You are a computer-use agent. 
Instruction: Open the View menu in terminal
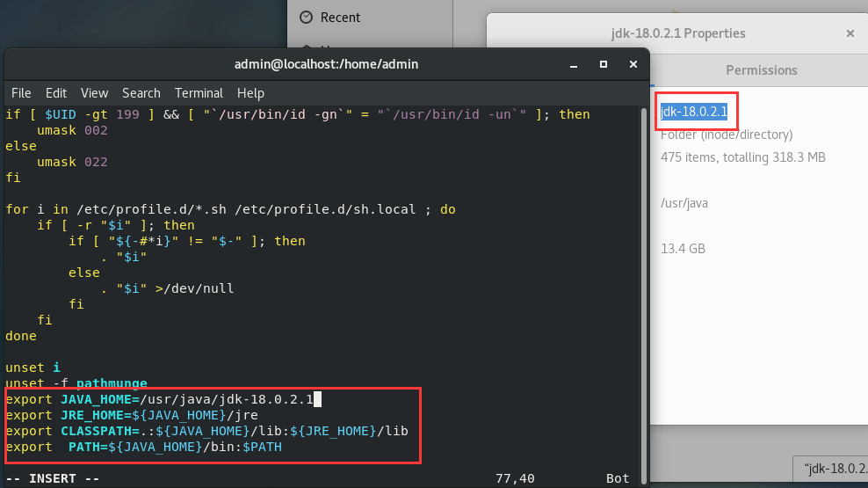point(94,93)
